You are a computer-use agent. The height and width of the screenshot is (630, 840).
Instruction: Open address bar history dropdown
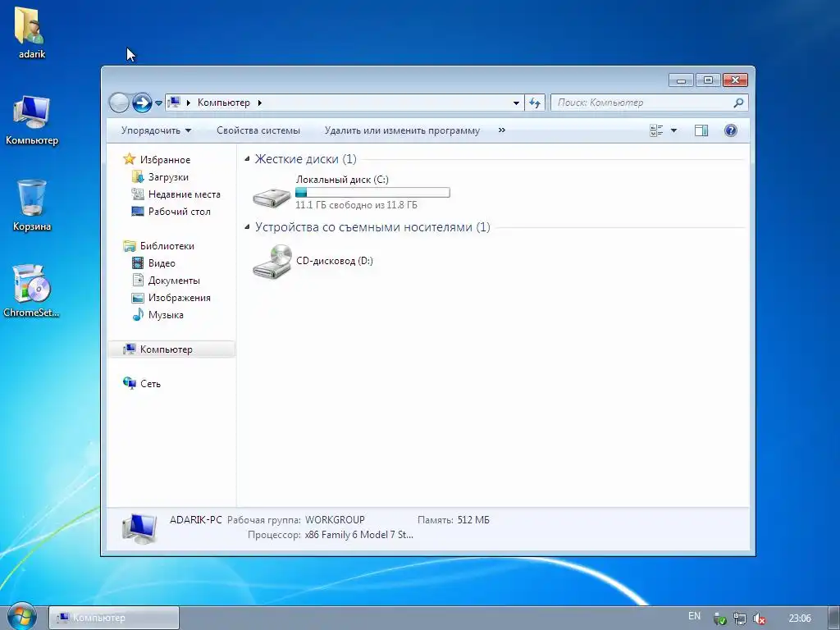516,103
